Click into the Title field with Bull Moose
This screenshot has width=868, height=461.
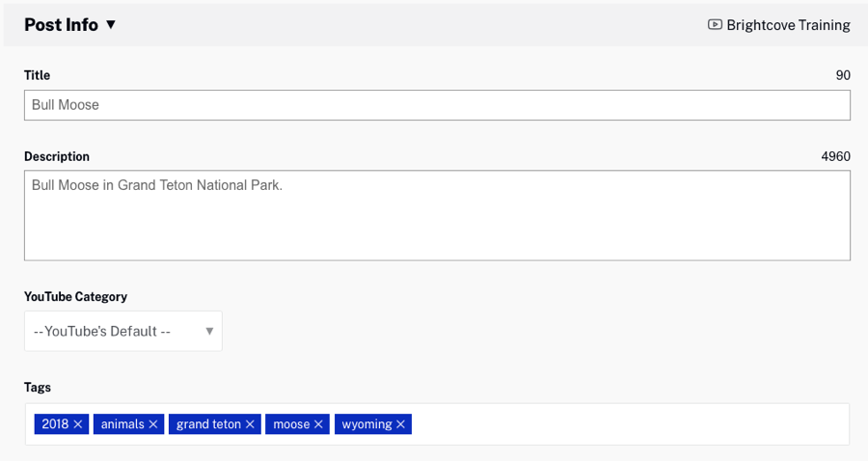437,105
